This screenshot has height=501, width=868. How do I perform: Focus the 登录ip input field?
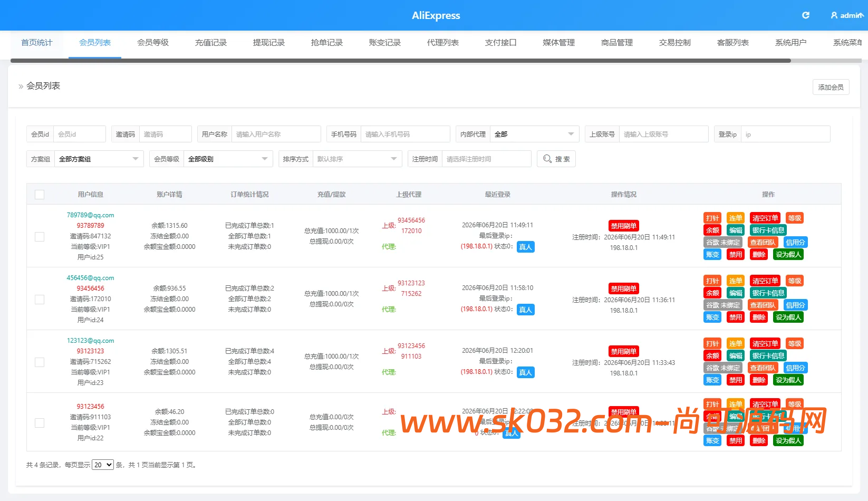[785, 134]
